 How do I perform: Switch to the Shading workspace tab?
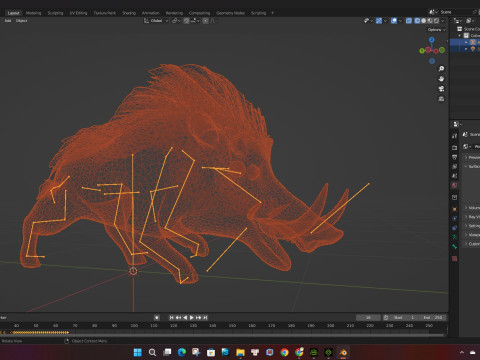(x=129, y=13)
